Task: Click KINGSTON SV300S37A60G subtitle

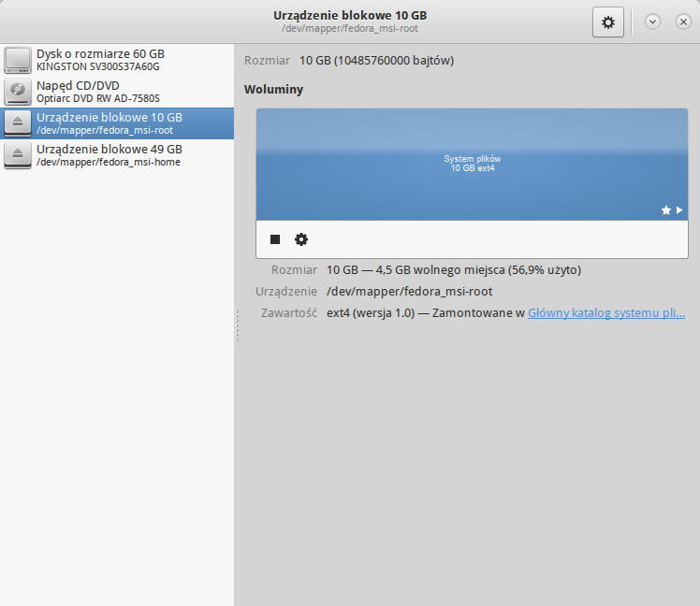Action: (97, 67)
